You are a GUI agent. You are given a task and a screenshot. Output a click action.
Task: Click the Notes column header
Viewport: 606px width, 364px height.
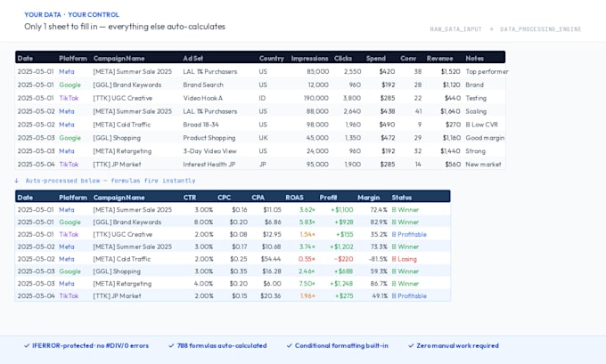point(475,58)
